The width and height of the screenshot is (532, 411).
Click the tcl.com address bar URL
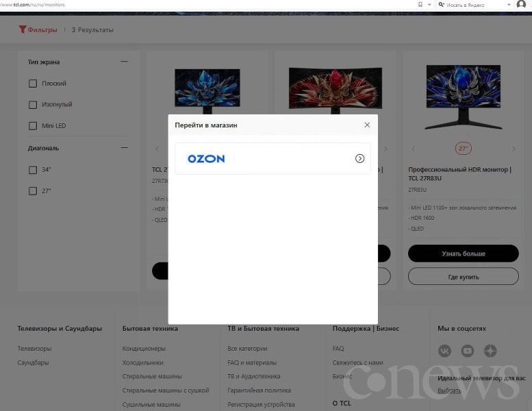(x=33, y=5)
